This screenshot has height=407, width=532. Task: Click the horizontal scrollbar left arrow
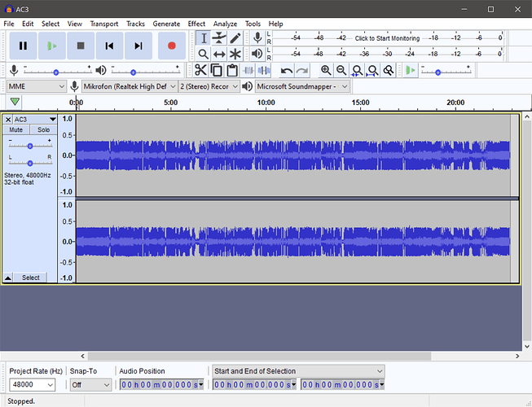(83, 356)
